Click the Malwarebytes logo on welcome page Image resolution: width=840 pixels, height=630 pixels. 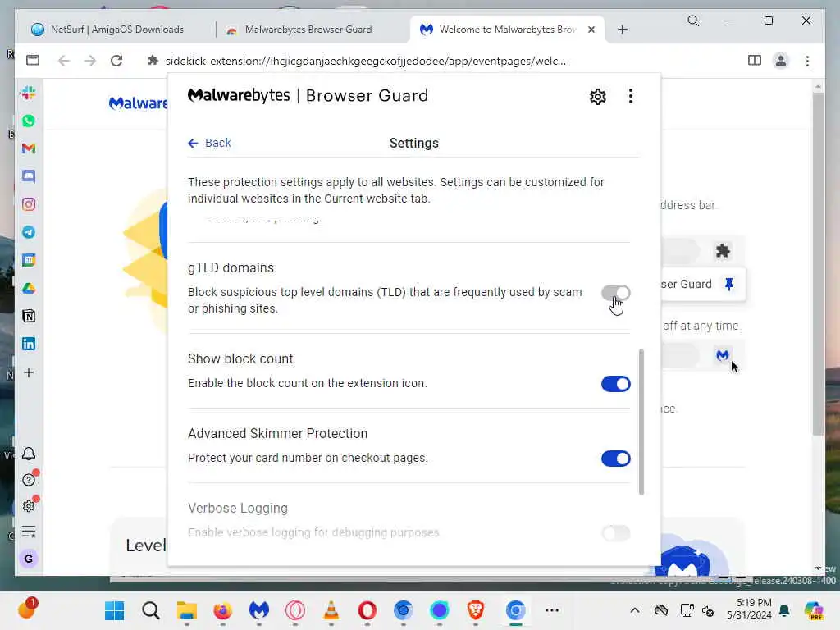click(x=138, y=103)
